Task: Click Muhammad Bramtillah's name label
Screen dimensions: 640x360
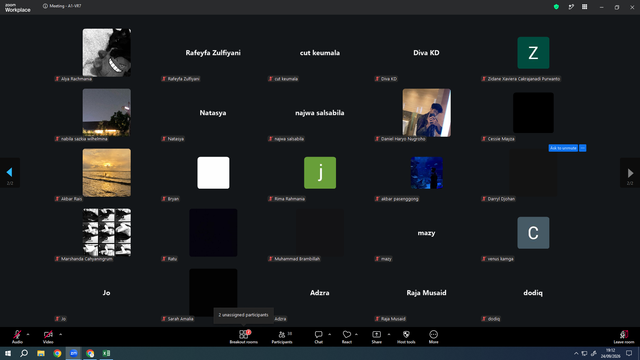Action: tap(297, 259)
